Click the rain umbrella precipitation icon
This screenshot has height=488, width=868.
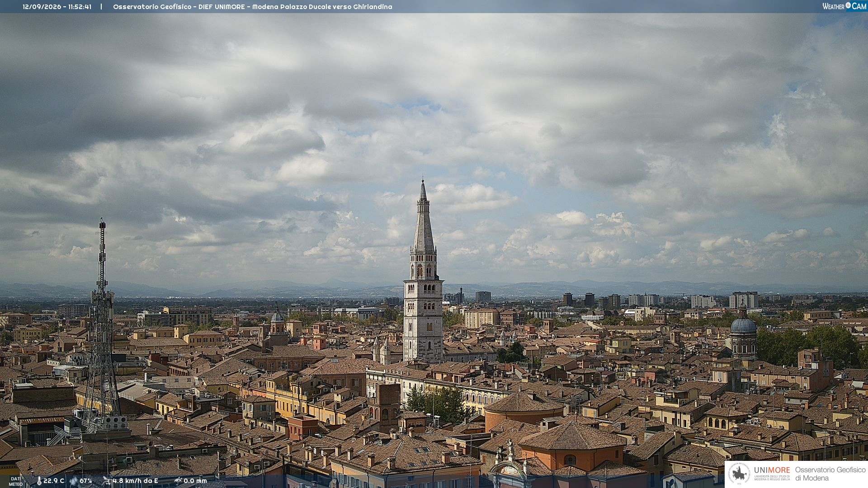click(x=178, y=481)
